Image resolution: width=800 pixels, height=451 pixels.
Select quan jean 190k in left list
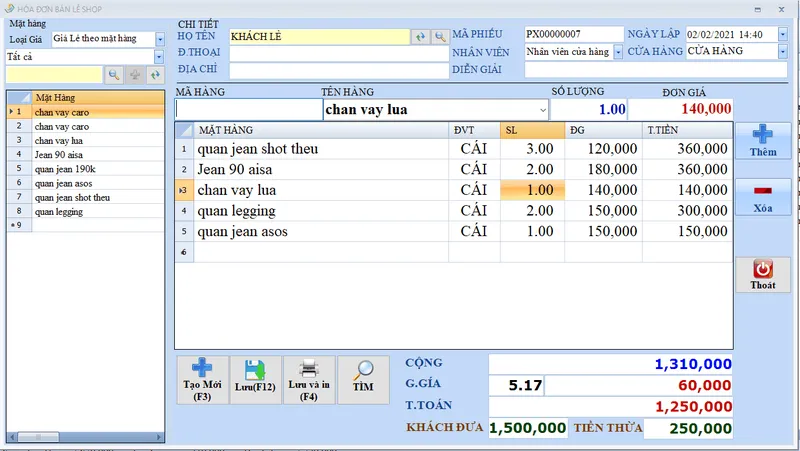tap(98, 169)
